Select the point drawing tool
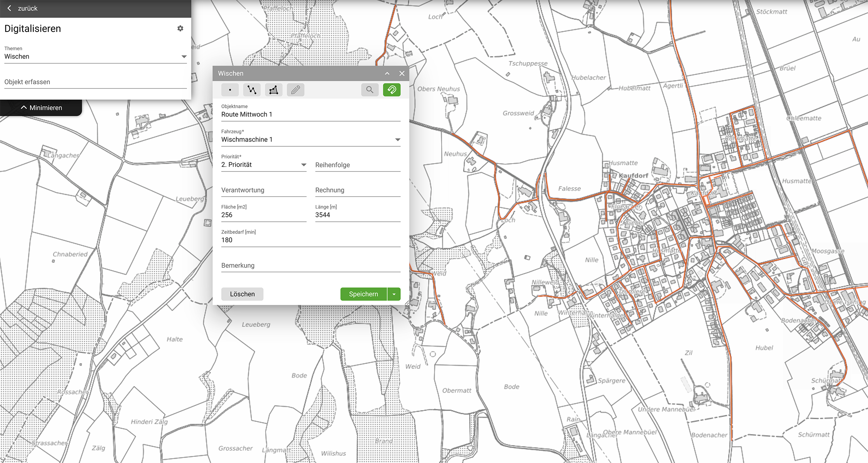Viewport: 868px width, 463px height. tap(230, 90)
